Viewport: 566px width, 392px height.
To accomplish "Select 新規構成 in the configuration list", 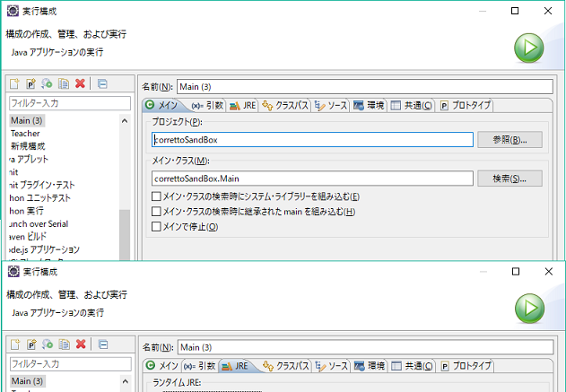I will 28,146.
